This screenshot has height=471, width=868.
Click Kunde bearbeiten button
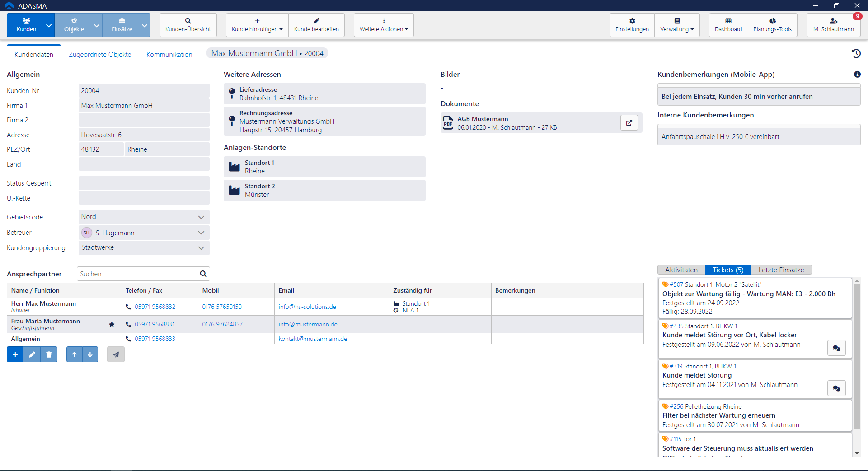coord(316,25)
